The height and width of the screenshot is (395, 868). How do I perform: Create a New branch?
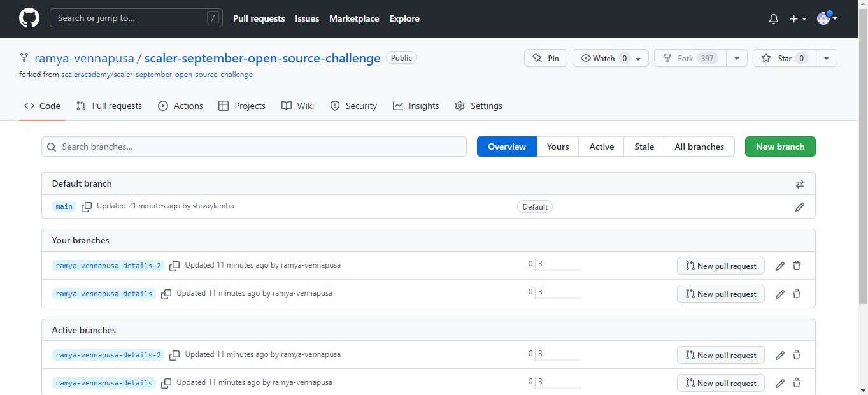coord(780,147)
